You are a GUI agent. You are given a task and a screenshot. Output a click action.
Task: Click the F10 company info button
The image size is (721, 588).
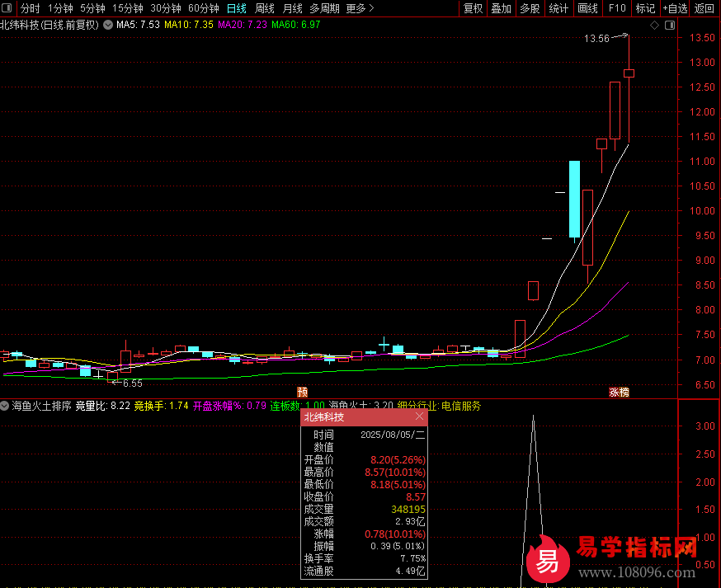coord(616,8)
